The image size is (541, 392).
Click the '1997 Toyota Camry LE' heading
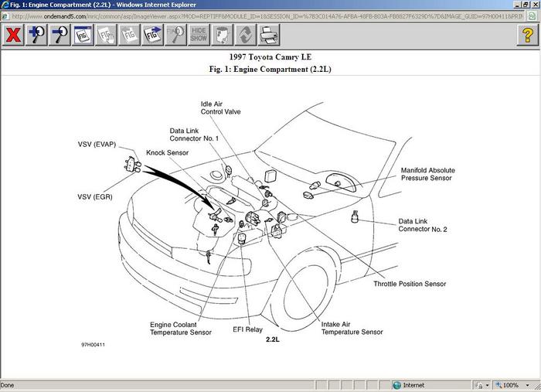270,57
